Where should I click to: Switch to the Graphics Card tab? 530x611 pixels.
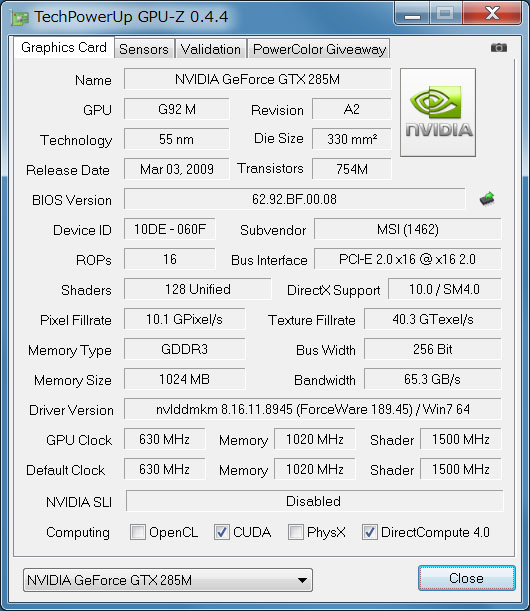64,48
